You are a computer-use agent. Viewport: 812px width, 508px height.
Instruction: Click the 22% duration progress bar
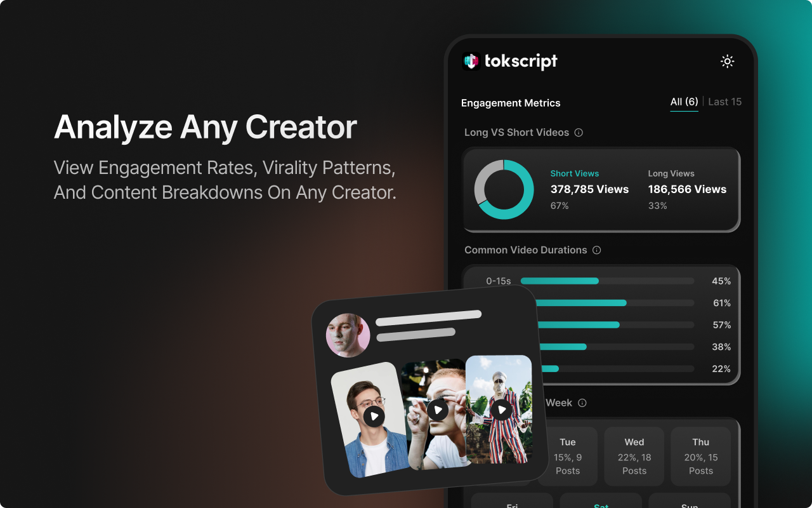click(x=618, y=368)
